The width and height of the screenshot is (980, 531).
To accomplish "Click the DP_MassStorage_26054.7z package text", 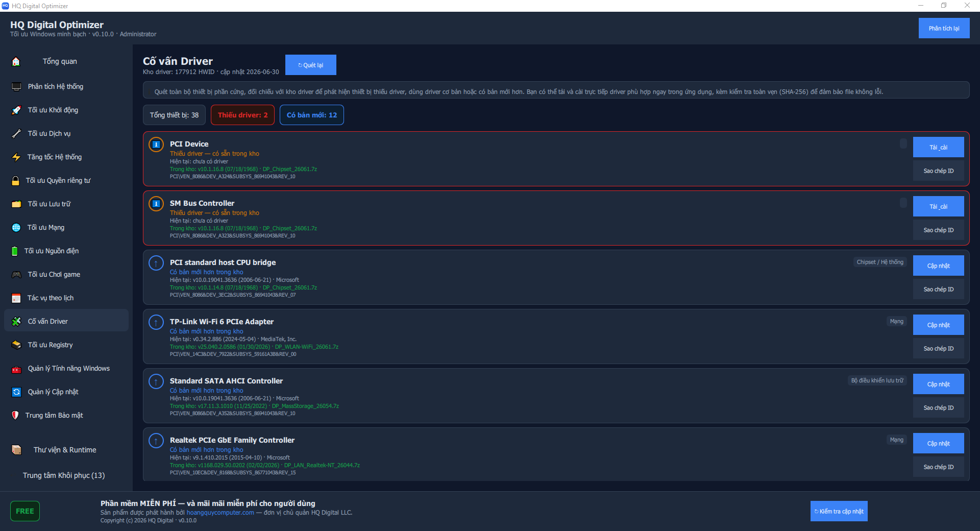I will click(305, 406).
